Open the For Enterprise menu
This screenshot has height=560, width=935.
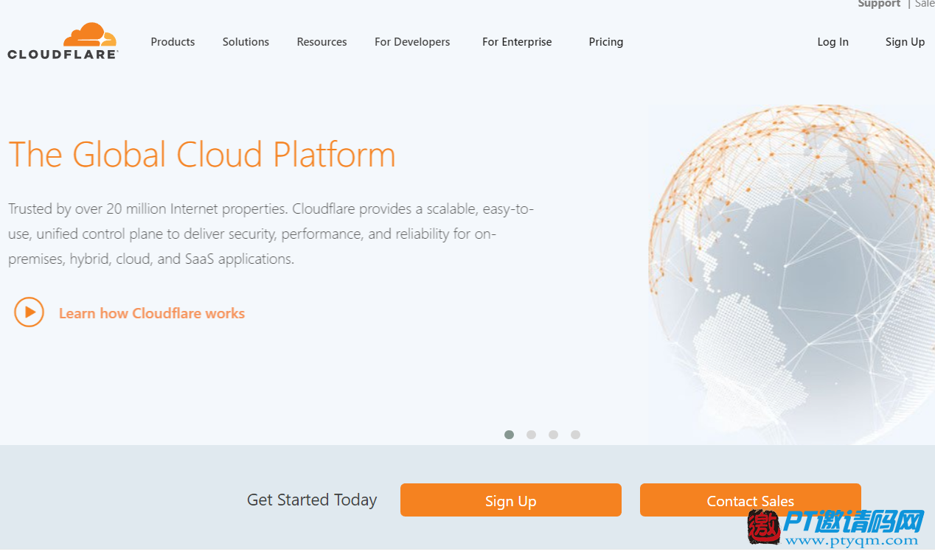517,42
